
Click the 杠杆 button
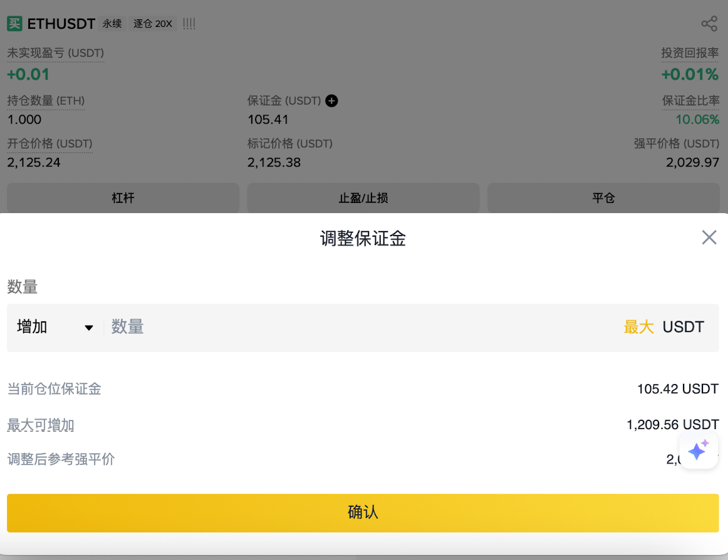(x=123, y=199)
